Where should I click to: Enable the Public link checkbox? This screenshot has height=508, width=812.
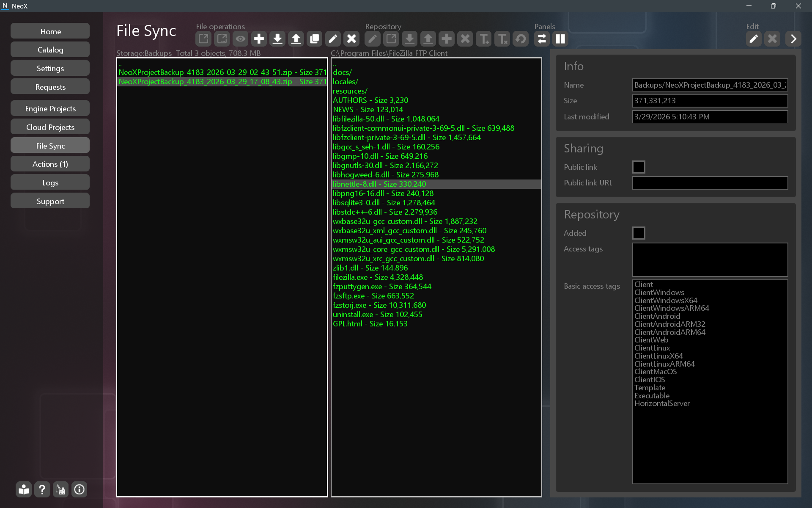(x=638, y=167)
